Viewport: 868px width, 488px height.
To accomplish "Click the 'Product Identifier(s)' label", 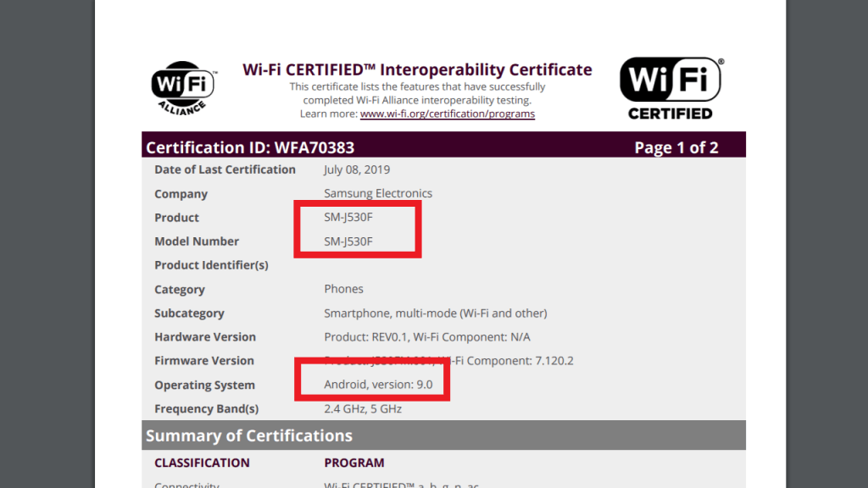I will (x=211, y=265).
